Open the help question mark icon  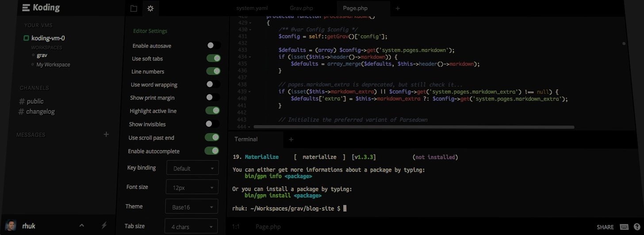tap(637, 227)
